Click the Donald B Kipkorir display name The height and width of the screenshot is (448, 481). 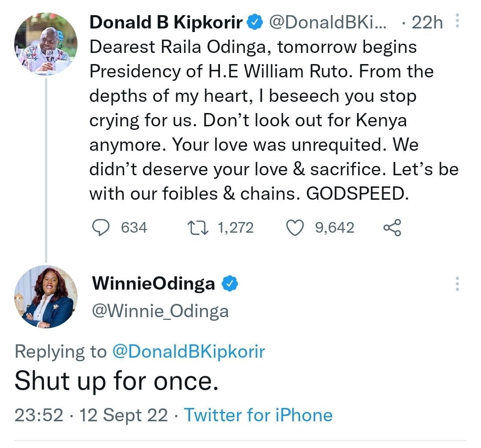tap(167, 23)
